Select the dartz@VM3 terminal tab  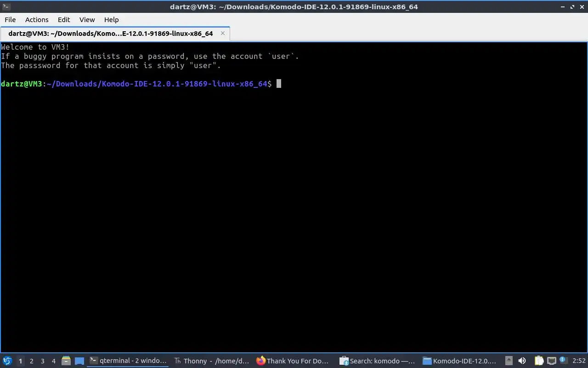115,34
